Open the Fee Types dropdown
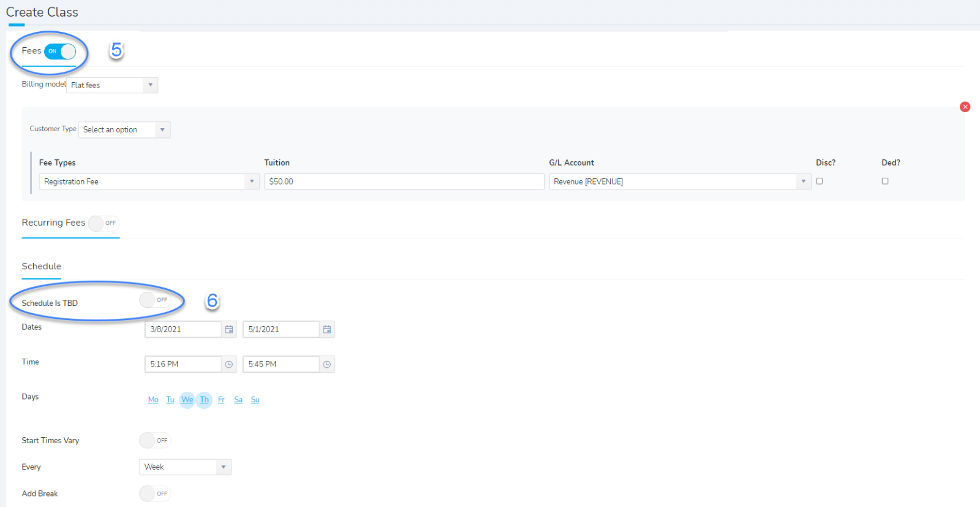 coord(149,181)
